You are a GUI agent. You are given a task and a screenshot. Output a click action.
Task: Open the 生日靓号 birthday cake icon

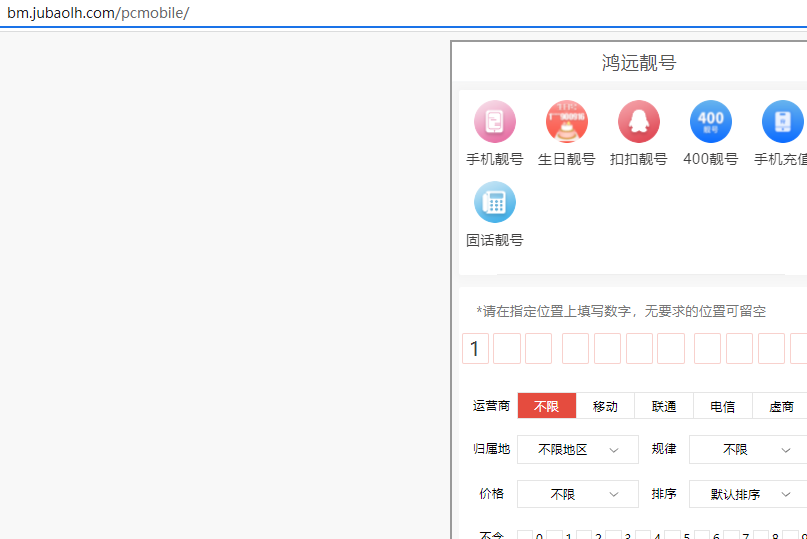(566, 122)
